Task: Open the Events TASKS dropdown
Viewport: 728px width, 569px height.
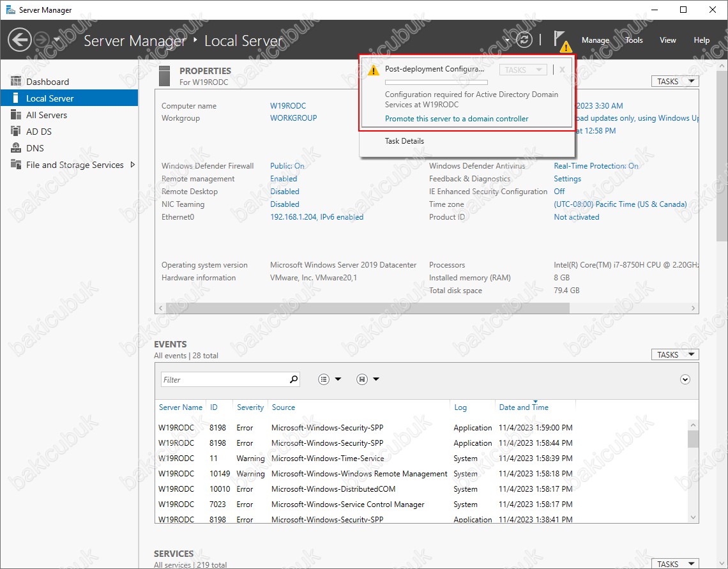Action: [675, 354]
